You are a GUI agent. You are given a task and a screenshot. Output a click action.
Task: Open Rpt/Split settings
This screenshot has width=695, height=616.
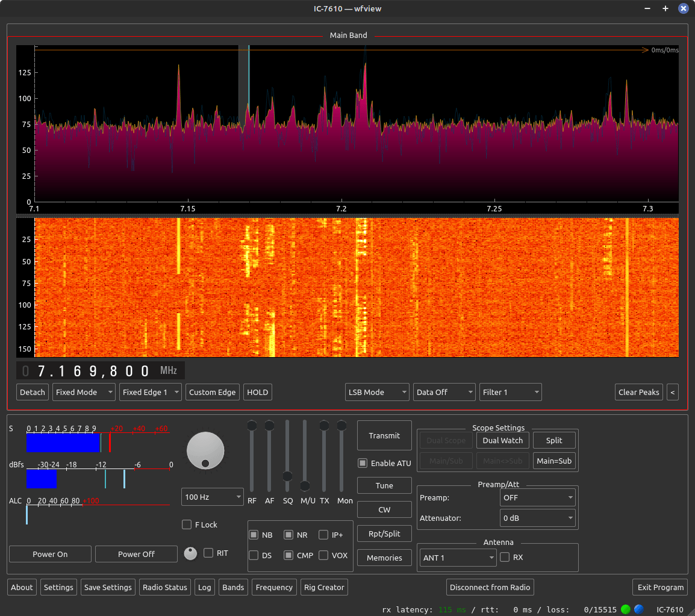[384, 534]
